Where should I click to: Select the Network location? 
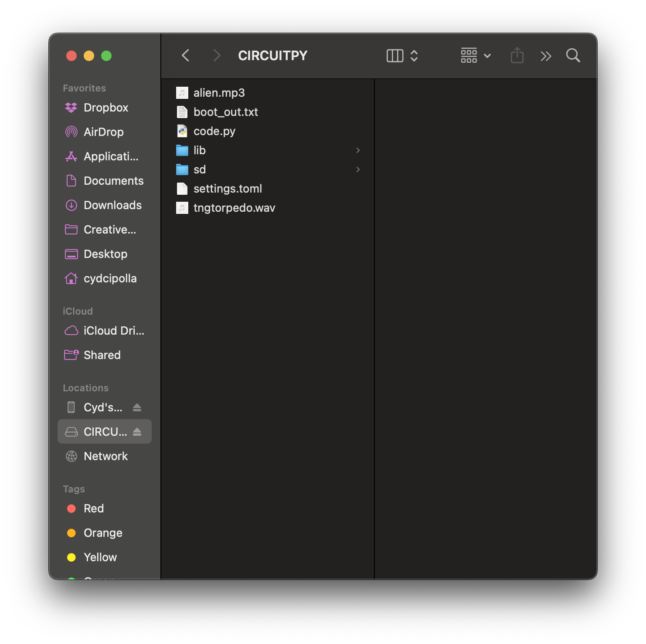pyautogui.click(x=105, y=456)
